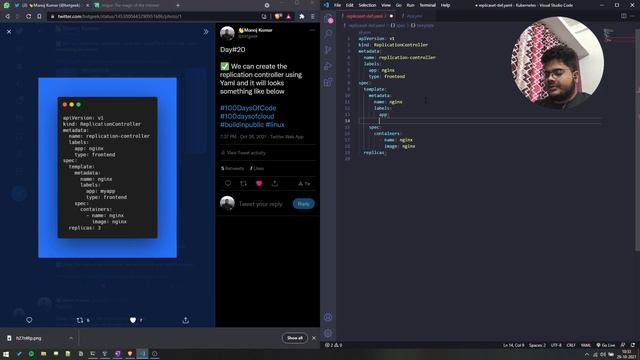Change line ending via CRLF
Image resolution: width=640 pixels, height=360 pixels.
(x=571, y=345)
